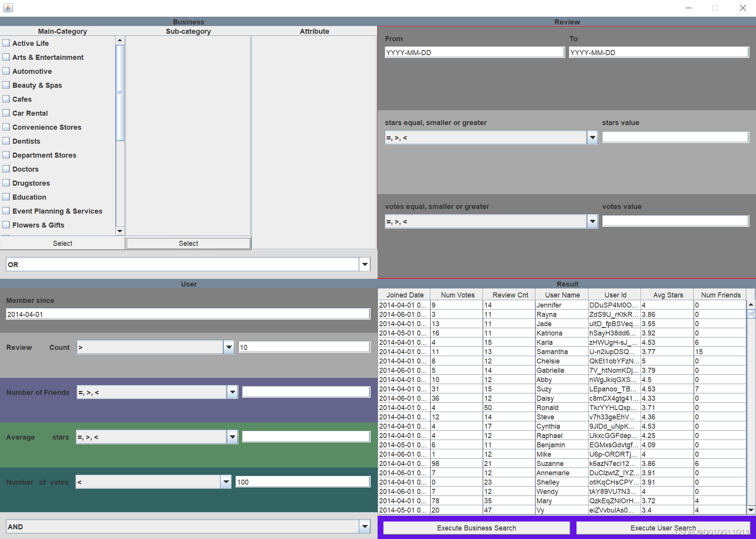Click the Number of votes value field
This screenshot has width=756, height=539.
click(x=303, y=482)
